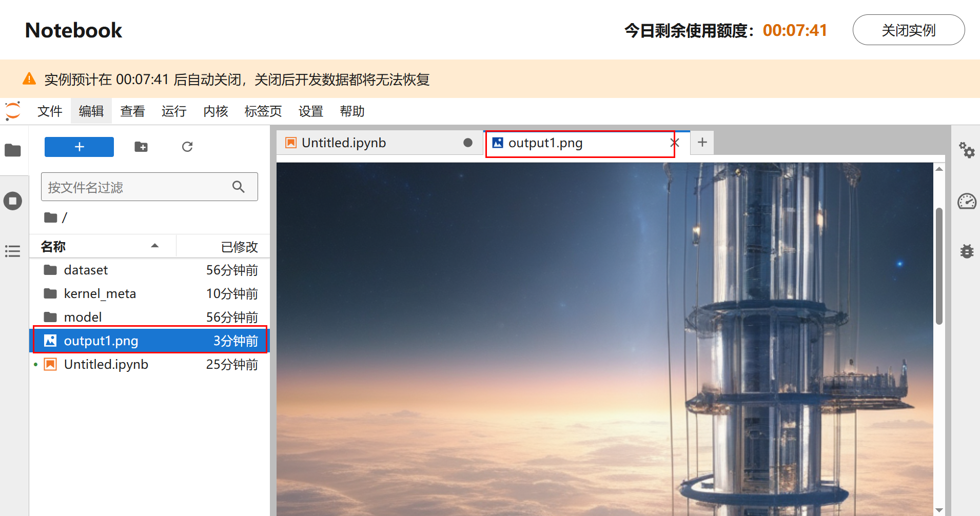Click the scroll up arrow of image viewer
This screenshot has width=980, height=516.
click(939, 169)
